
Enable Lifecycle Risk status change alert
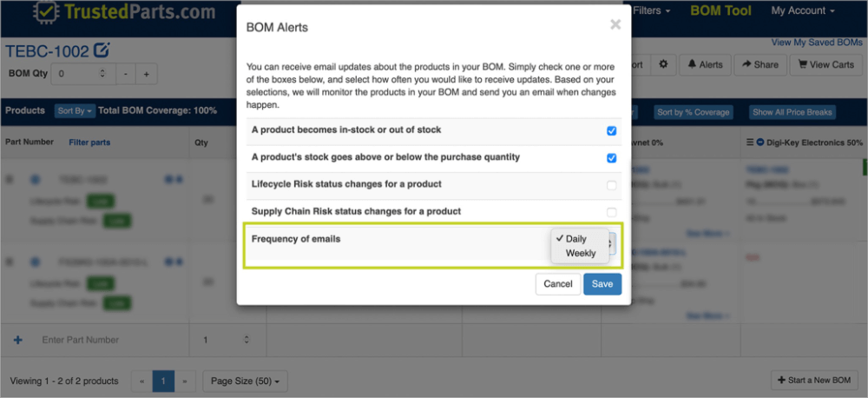(612, 185)
